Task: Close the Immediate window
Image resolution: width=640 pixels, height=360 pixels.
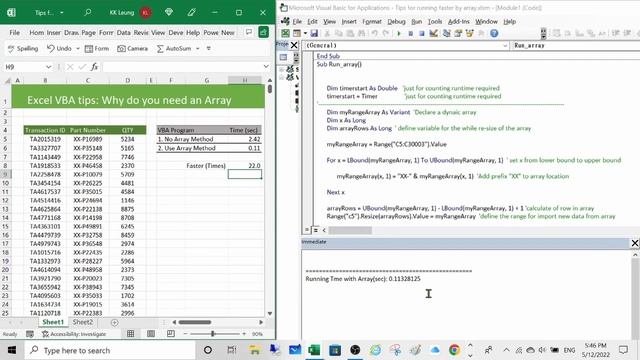Action: click(x=635, y=243)
